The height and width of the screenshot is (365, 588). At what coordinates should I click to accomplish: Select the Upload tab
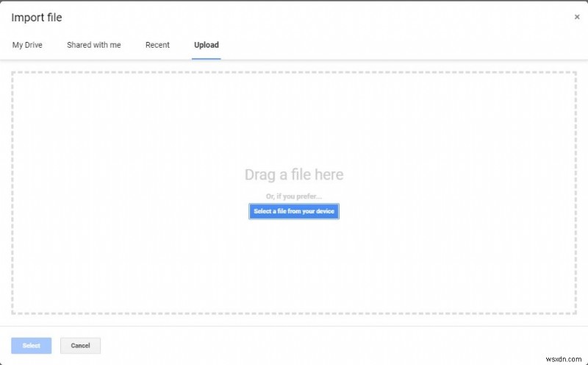[207, 45]
